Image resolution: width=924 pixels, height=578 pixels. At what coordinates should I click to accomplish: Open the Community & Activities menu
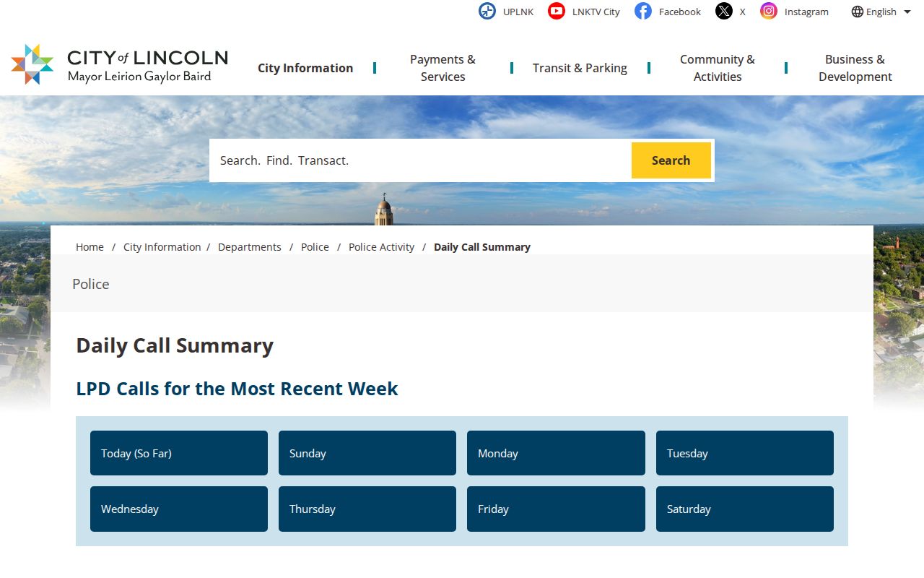(x=718, y=68)
